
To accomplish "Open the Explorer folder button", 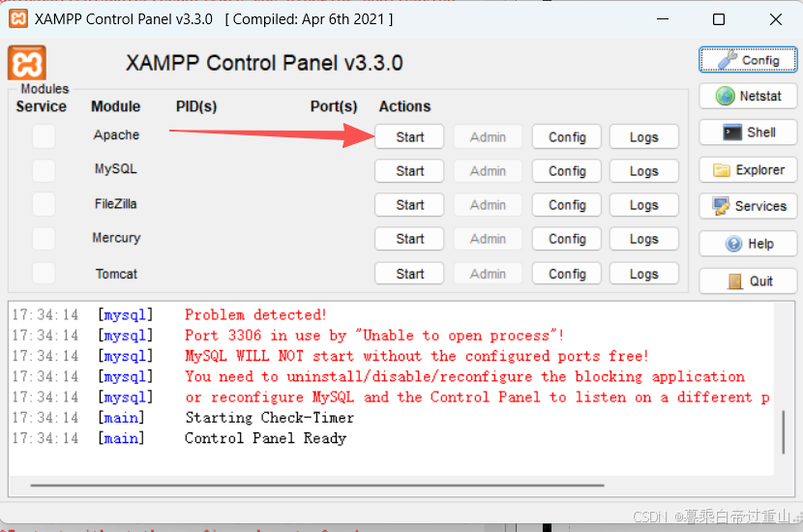I will (748, 170).
